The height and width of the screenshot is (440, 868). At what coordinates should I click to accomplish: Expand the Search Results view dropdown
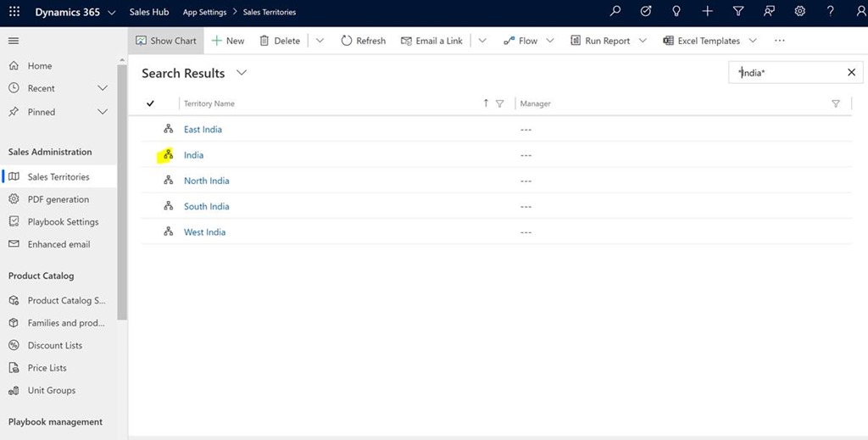click(x=242, y=73)
